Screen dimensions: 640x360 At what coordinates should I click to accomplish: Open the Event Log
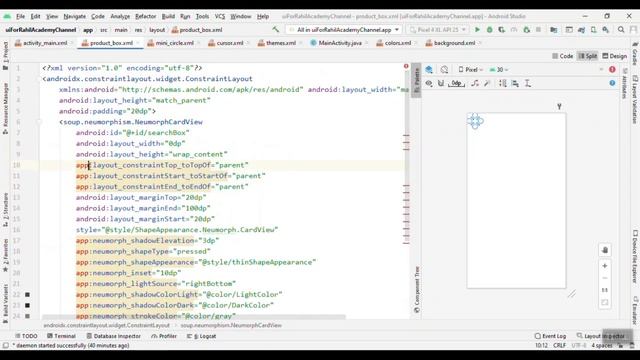(550, 336)
